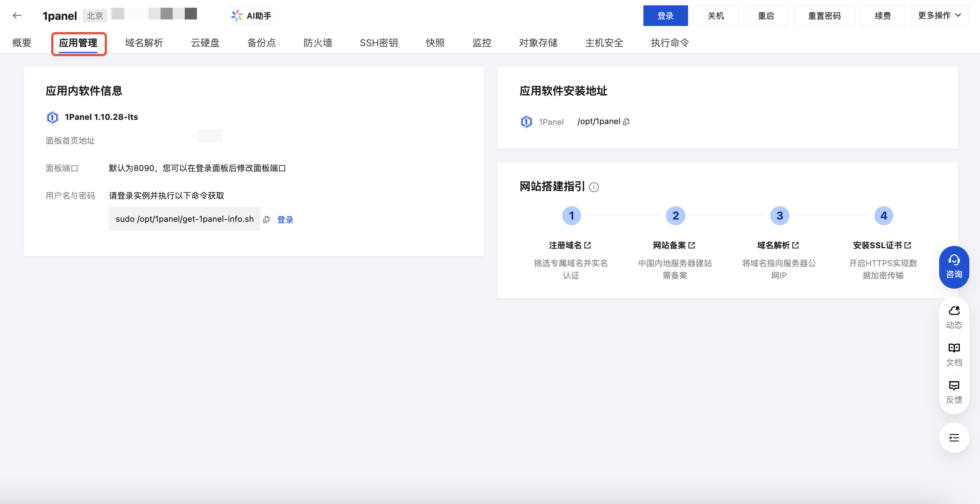
Task: Open the 域名解析 tab
Action: tap(144, 43)
